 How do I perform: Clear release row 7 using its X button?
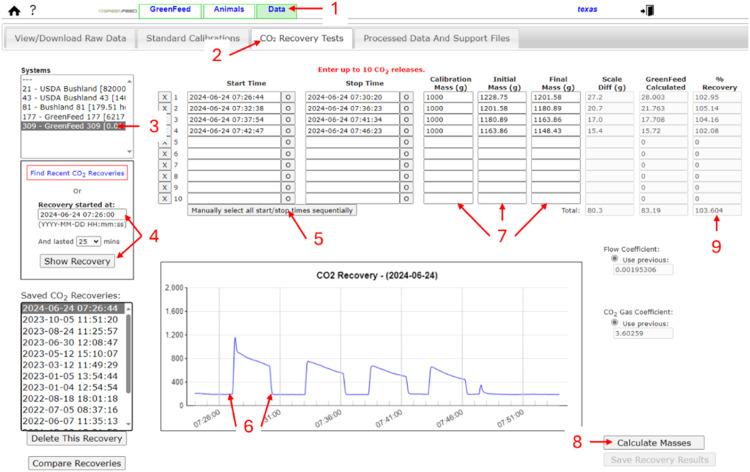tap(165, 165)
